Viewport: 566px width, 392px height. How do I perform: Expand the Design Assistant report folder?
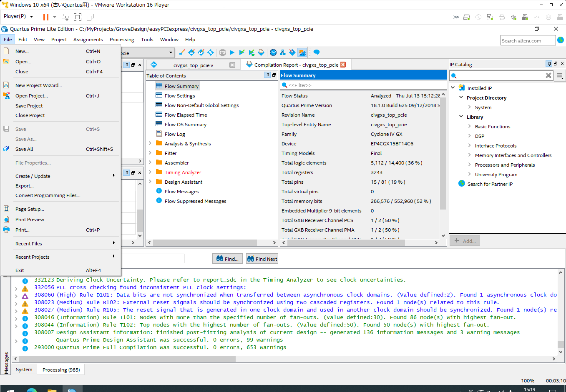[x=150, y=181]
